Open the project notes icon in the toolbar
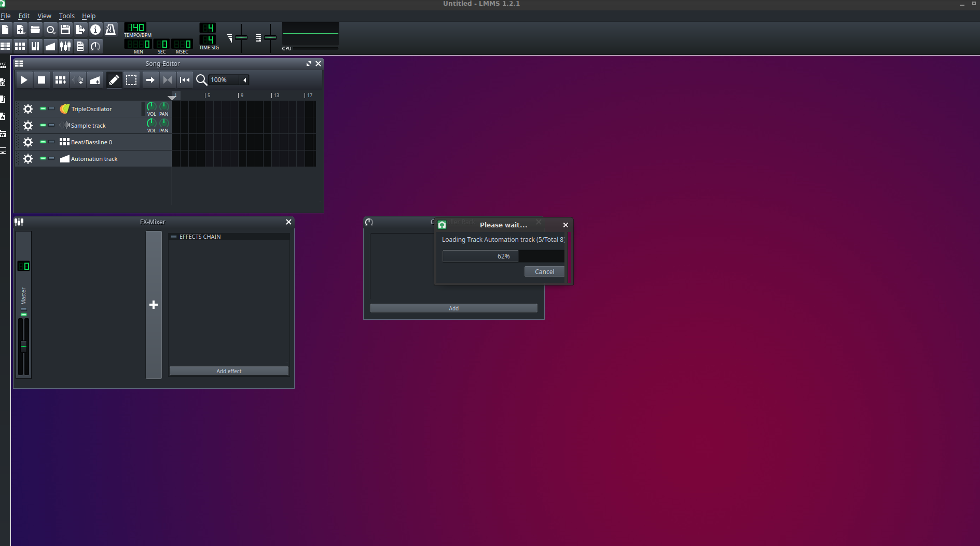This screenshot has width=980, height=546. tap(80, 46)
